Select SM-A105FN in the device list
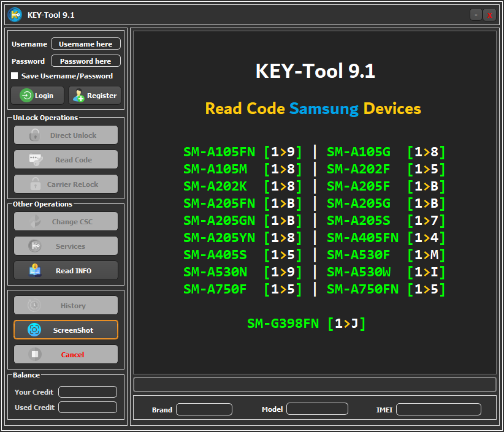The height and width of the screenshot is (432, 504). click(220, 152)
